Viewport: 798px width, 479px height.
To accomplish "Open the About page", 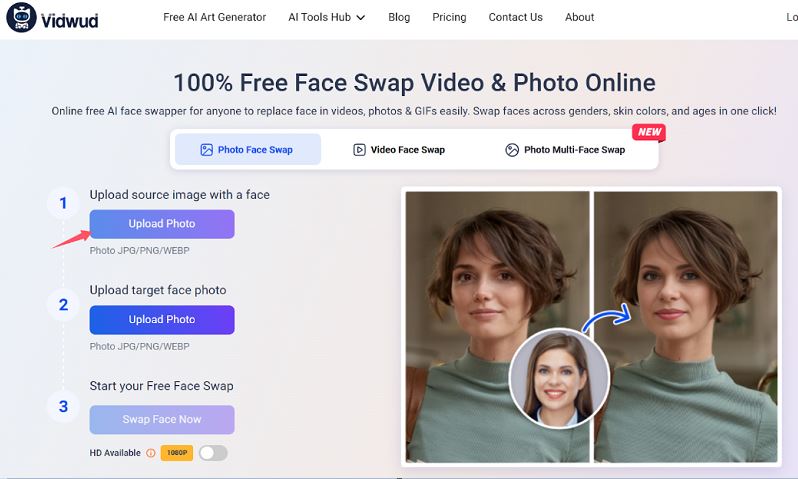I will tap(579, 17).
